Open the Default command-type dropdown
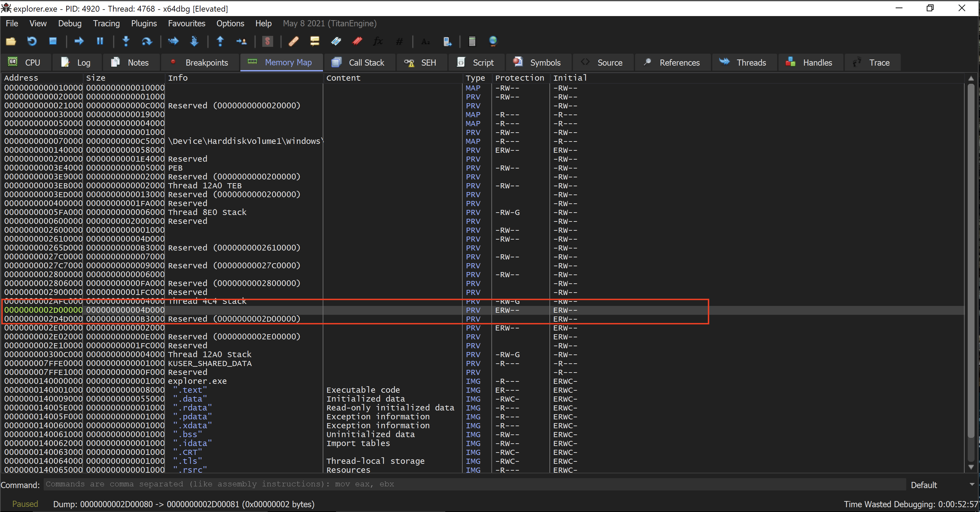Viewport: 980px width, 512px height. (x=942, y=485)
